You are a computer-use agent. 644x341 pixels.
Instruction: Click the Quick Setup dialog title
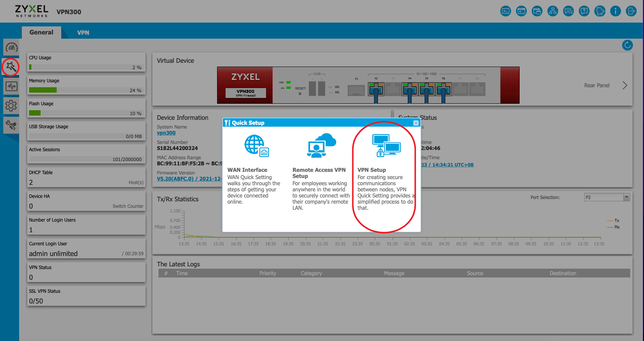point(248,123)
